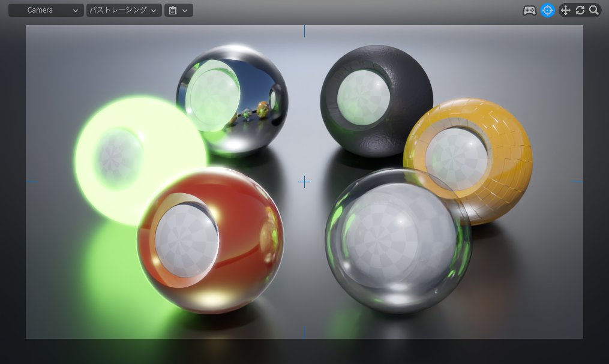Click the center crosshair of the viewport
The width and height of the screenshot is (609, 364).
304,182
